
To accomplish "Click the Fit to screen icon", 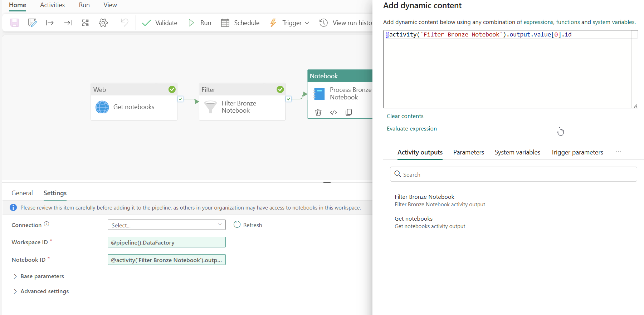I will 85,23.
